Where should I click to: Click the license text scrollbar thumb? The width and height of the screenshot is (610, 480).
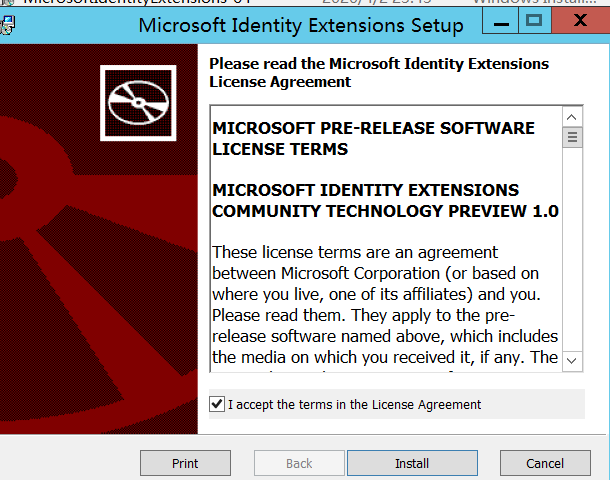(x=572, y=137)
